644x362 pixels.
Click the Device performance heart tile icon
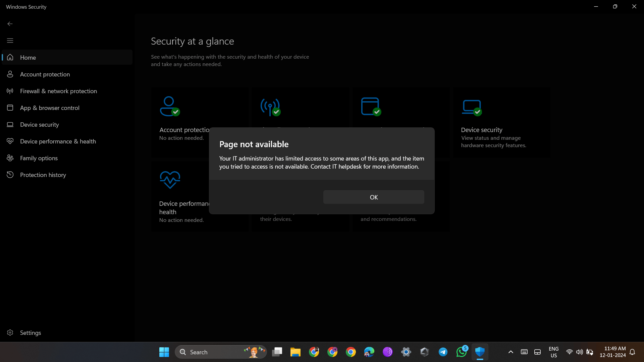click(x=170, y=180)
